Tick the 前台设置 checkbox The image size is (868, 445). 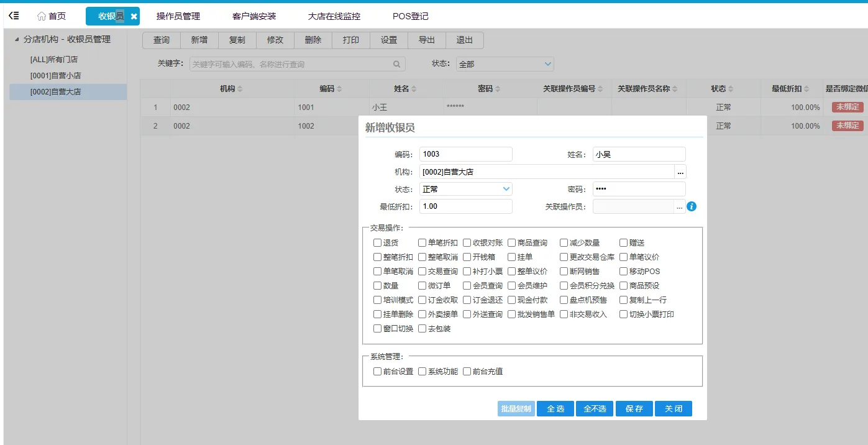click(377, 372)
